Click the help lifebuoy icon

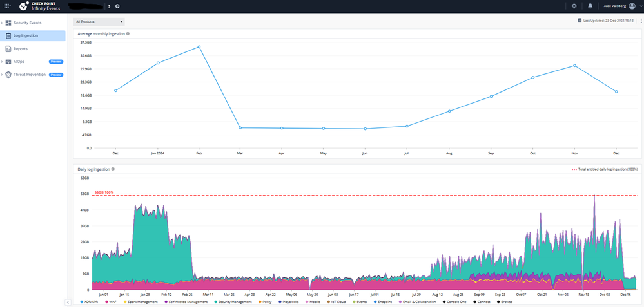tap(574, 6)
